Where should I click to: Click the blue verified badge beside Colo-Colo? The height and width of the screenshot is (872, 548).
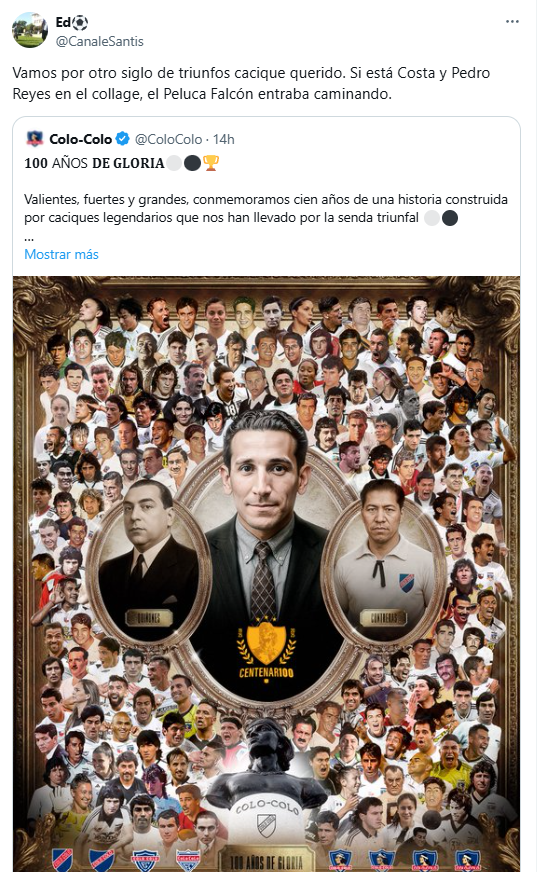[123, 139]
